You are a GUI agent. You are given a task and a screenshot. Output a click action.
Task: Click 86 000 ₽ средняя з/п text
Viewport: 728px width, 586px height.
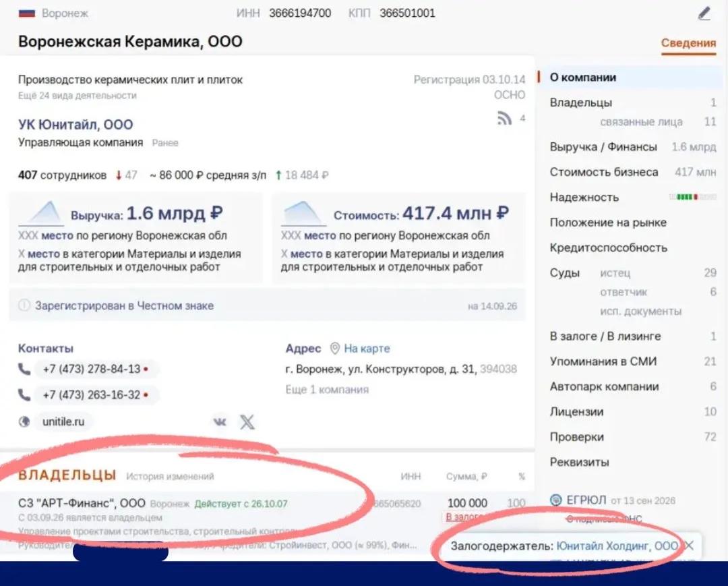208,175
